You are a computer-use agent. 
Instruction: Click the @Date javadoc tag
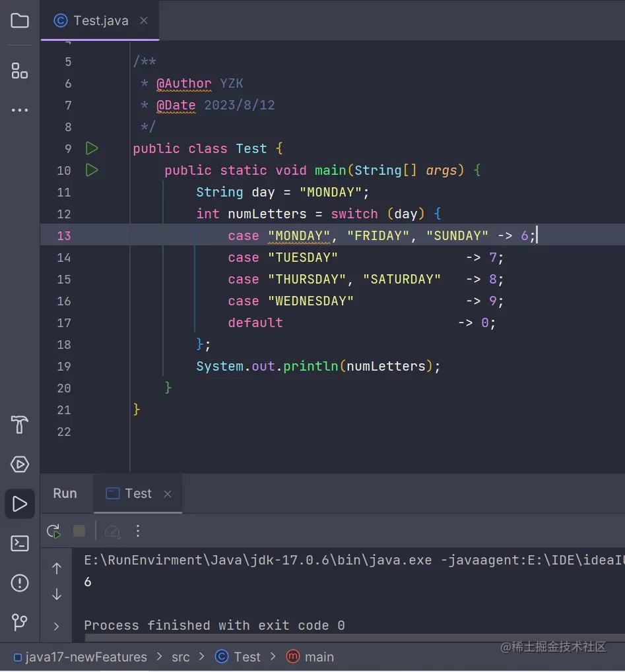(176, 106)
